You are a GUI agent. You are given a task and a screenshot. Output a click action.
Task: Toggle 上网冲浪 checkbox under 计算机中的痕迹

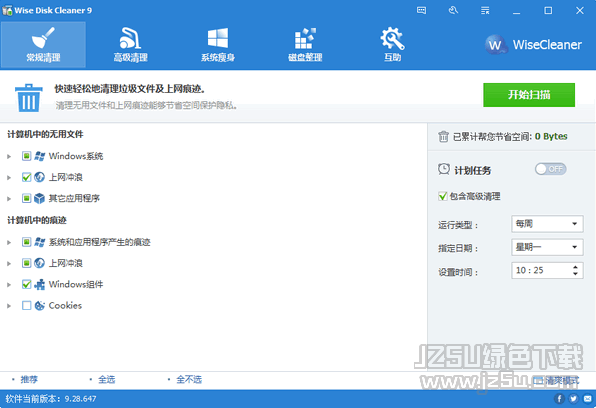[x=26, y=263]
